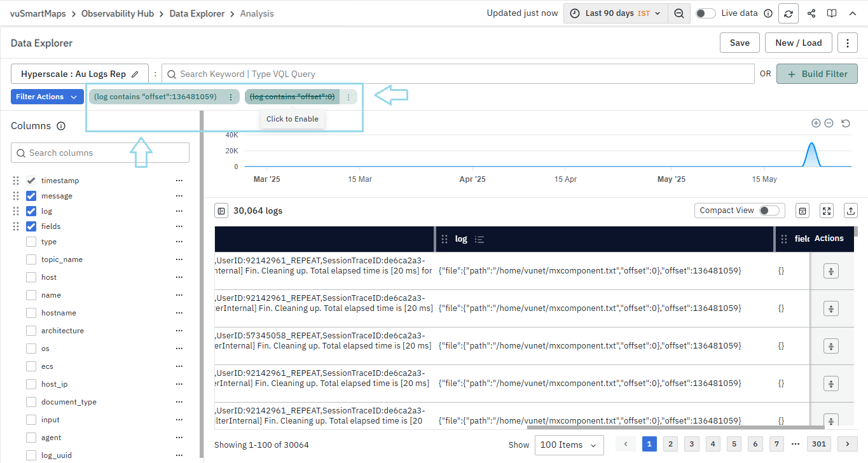868x463 pixels.
Task: Click the export logs icon
Action: coord(850,211)
